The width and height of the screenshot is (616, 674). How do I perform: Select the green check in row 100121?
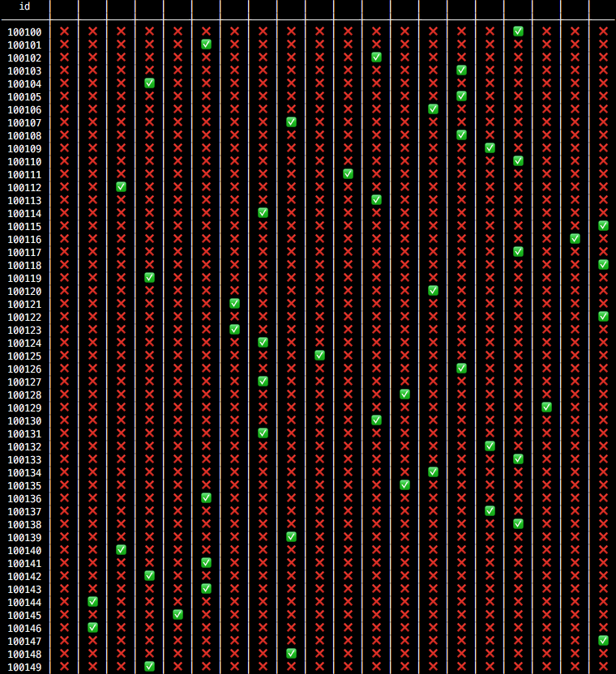click(234, 304)
